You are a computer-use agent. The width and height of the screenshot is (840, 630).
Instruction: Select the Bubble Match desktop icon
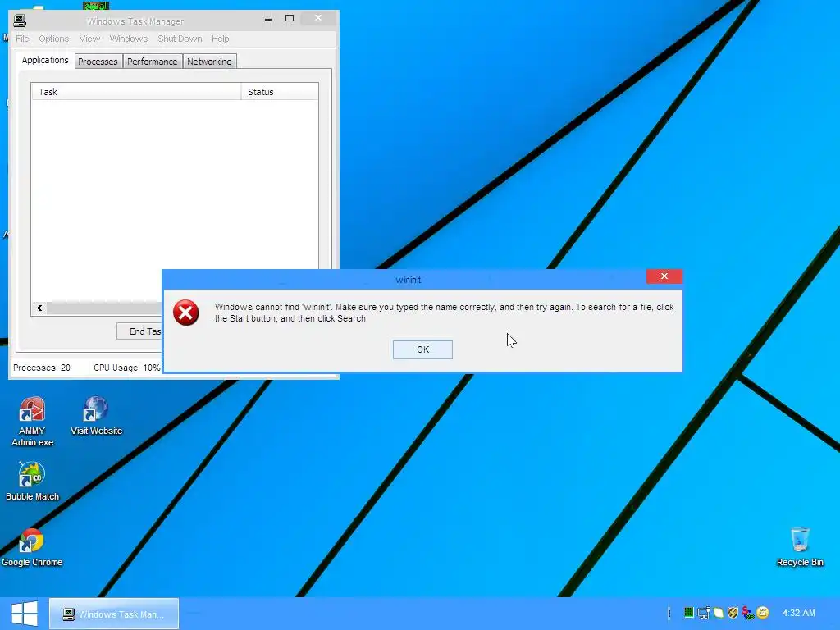click(x=32, y=481)
